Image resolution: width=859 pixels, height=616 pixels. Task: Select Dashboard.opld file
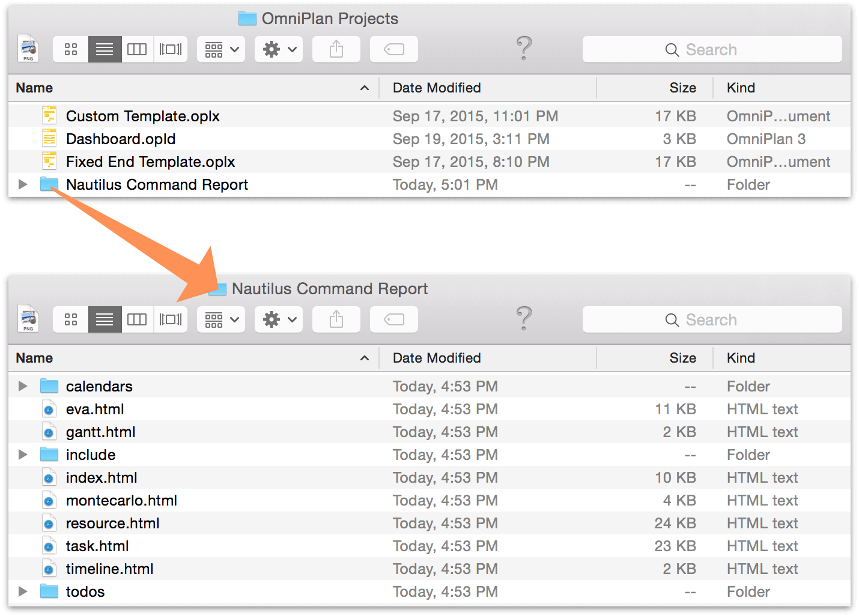(121, 139)
